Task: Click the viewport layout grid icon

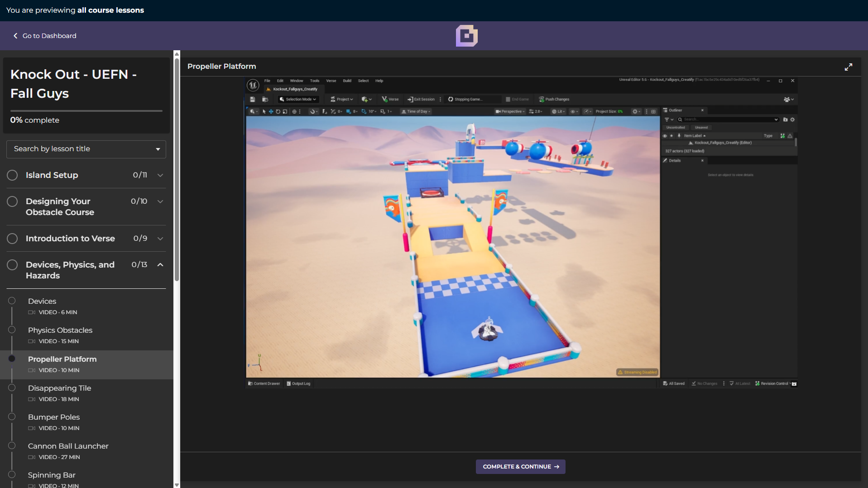Action: [653, 111]
